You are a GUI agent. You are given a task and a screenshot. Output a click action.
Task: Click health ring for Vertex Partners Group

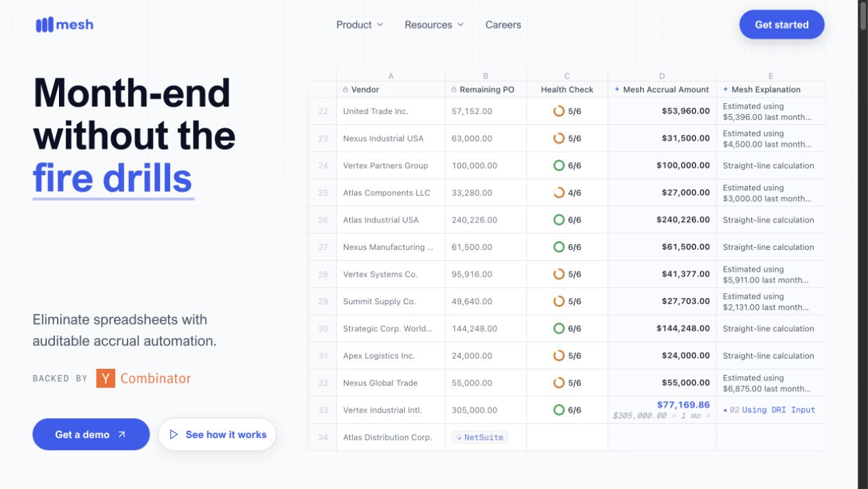click(559, 166)
